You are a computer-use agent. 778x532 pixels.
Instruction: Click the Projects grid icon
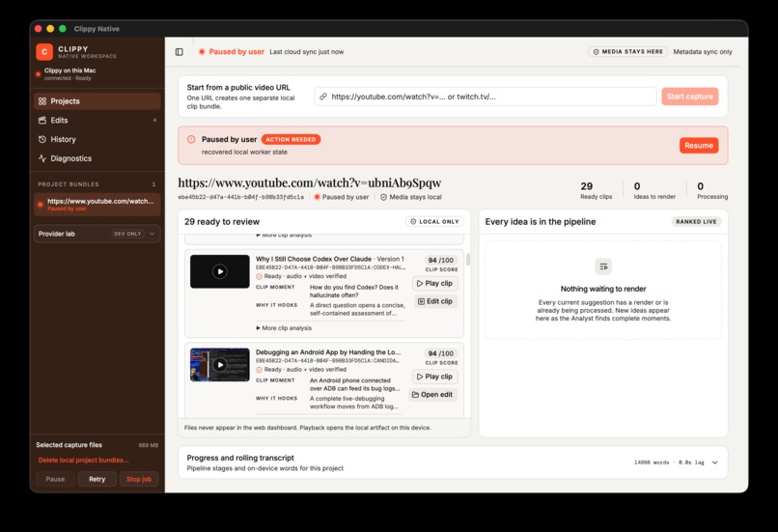pyautogui.click(x=42, y=101)
